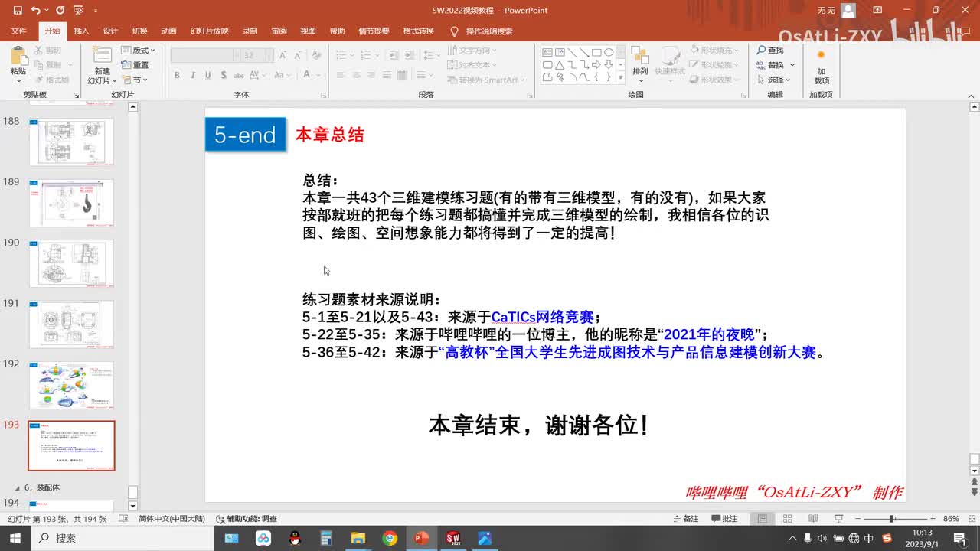Switch to the Slide Show (幻灯片放映) tab
The height and width of the screenshot is (551, 980).
(210, 31)
